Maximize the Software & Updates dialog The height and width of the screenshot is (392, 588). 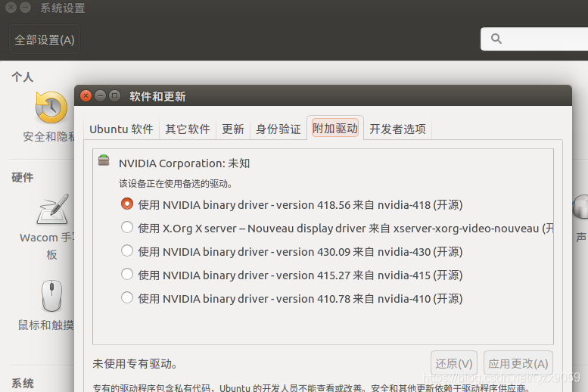pos(114,96)
